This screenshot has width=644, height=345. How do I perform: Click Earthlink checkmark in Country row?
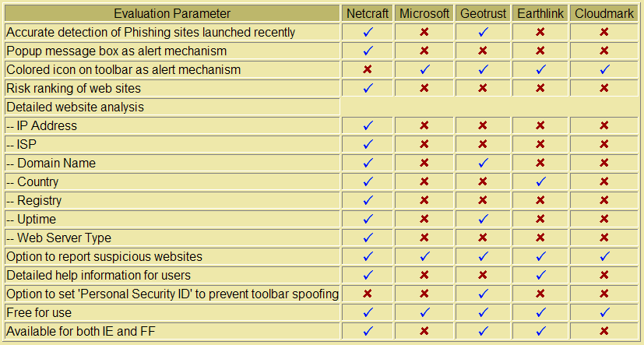(540, 181)
